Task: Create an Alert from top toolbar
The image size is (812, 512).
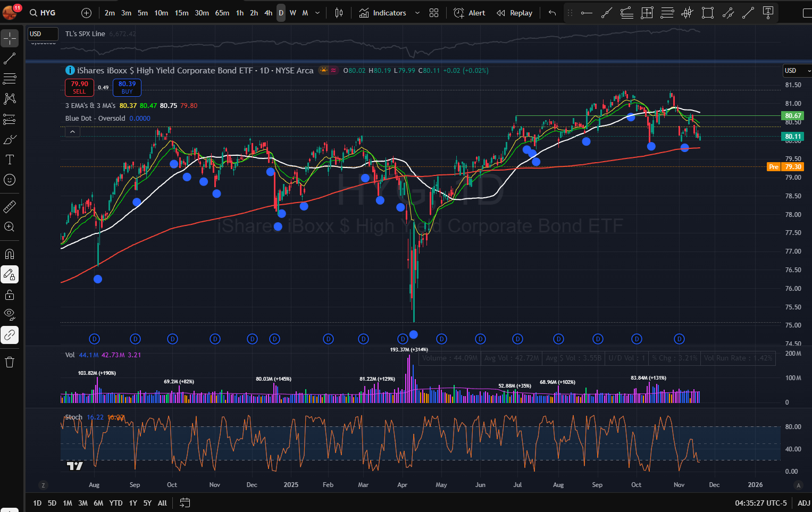Action: click(x=470, y=13)
